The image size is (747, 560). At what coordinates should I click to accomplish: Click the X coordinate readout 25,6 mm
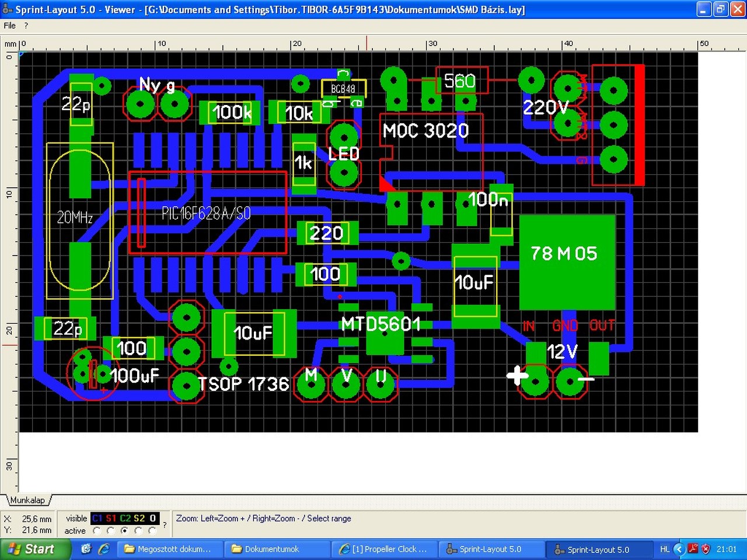[x=37, y=519]
